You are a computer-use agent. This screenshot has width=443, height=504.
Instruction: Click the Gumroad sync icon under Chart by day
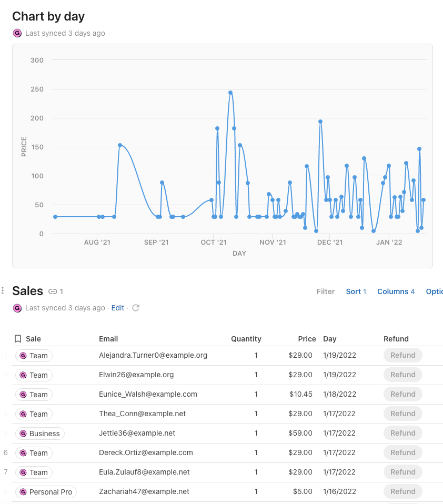point(17,33)
